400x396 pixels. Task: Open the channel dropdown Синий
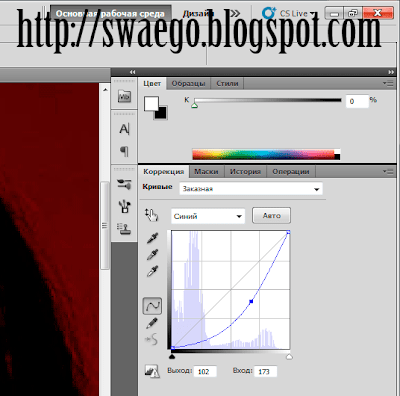[x=208, y=216]
